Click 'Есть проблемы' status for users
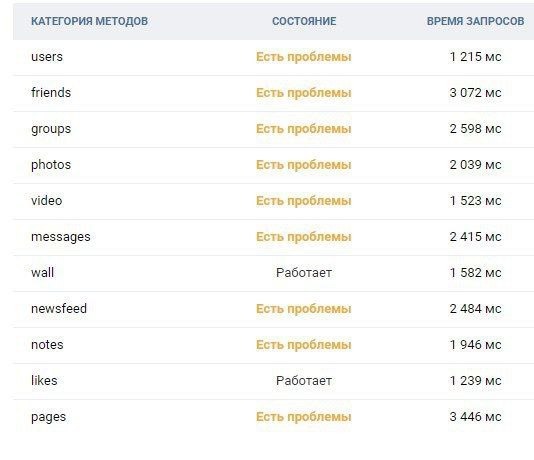 pyautogui.click(x=304, y=57)
